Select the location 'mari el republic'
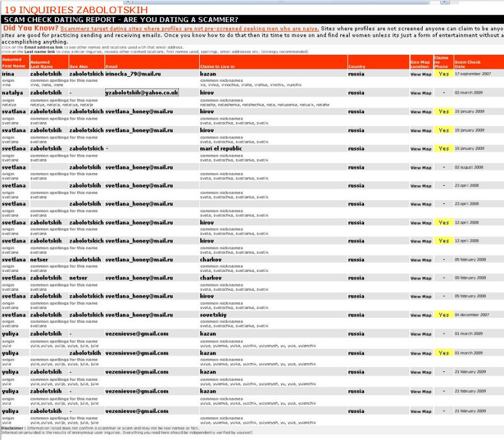 221,149
